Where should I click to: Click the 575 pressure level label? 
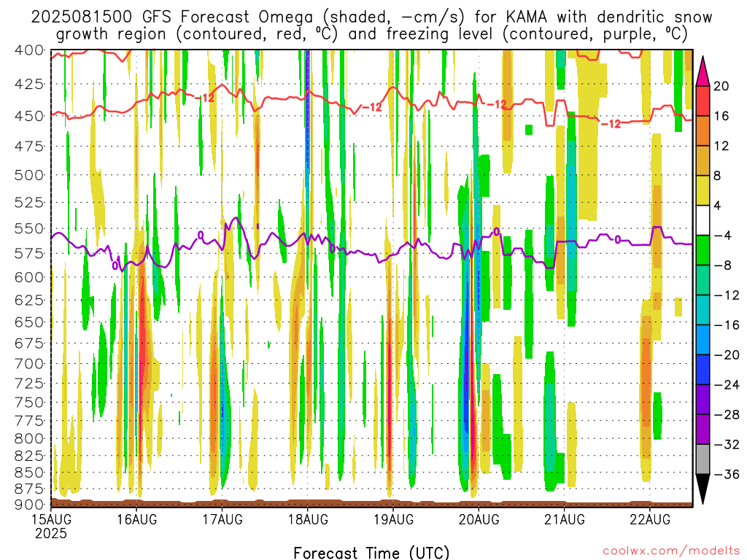(x=29, y=253)
